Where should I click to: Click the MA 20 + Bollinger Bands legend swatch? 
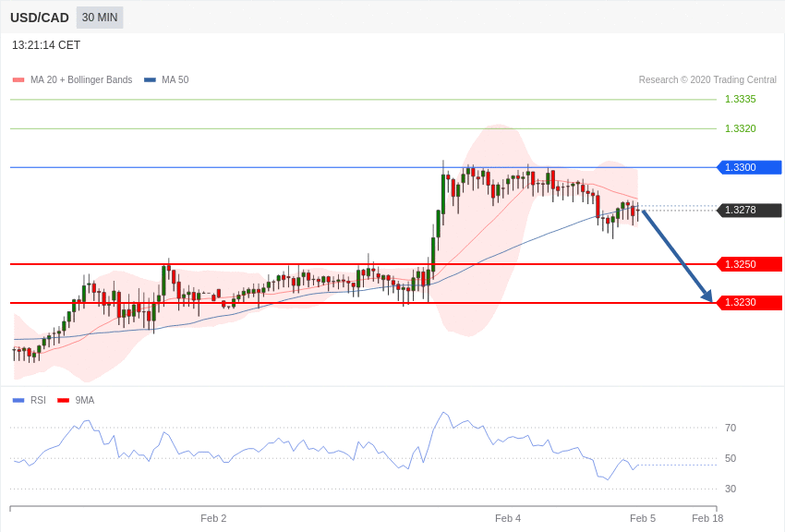tap(18, 80)
